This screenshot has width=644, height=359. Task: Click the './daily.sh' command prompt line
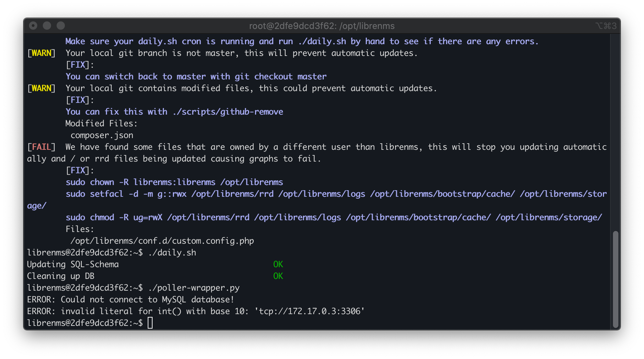[x=111, y=253]
